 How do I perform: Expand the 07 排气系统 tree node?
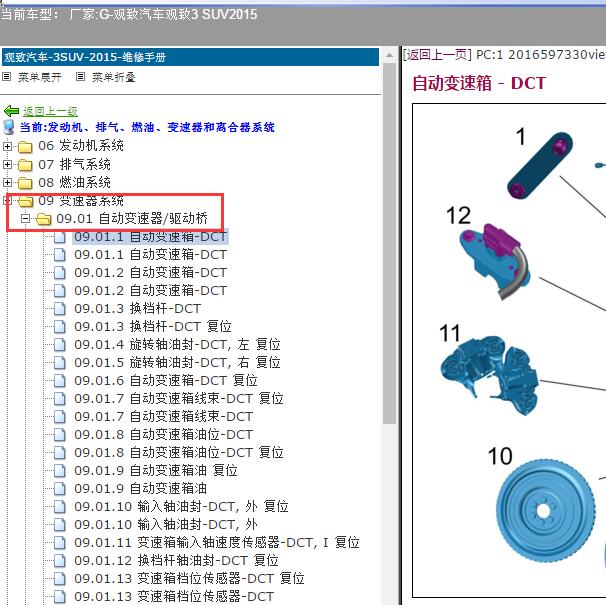[x=7, y=165]
